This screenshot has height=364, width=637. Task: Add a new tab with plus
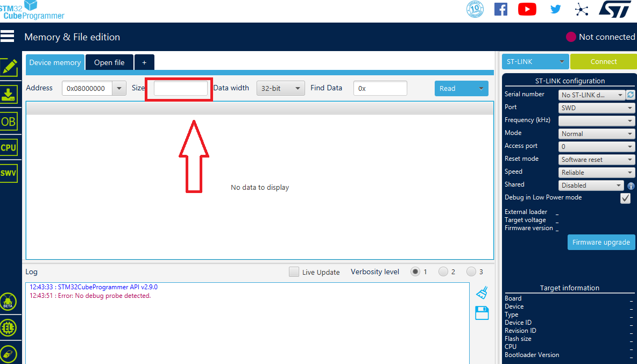[x=144, y=62]
